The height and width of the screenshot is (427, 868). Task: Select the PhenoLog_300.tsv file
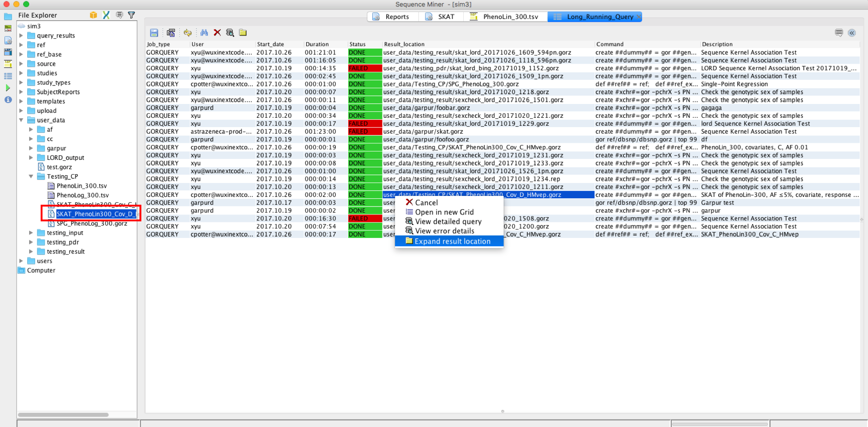point(82,195)
